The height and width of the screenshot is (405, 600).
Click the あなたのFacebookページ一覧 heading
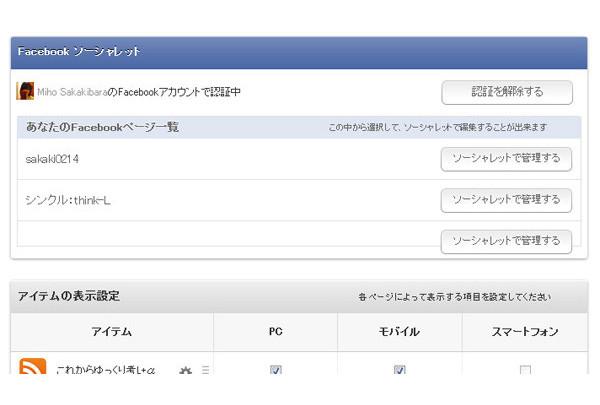point(102,127)
